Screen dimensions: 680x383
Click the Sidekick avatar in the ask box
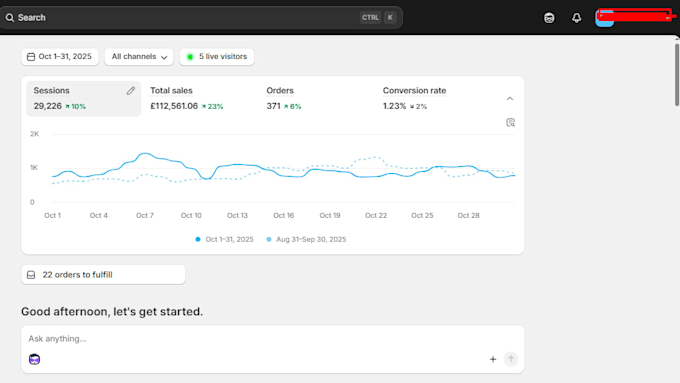coord(34,359)
